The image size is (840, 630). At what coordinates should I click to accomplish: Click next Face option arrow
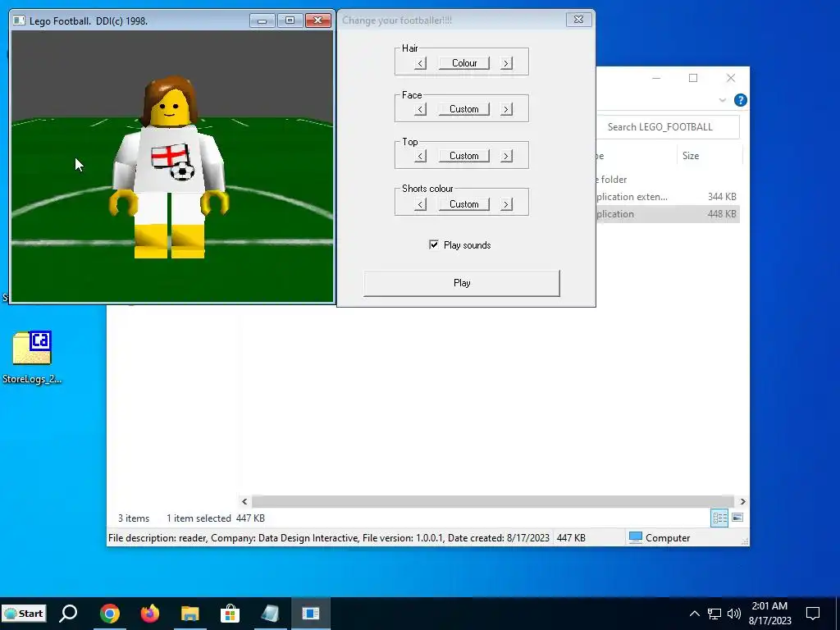(506, 109)
